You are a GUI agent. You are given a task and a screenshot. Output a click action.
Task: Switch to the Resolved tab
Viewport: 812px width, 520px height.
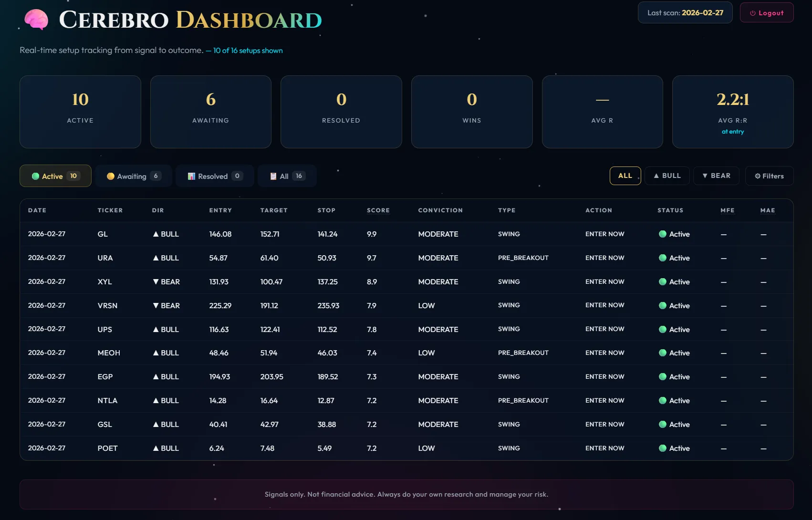(x=215, y=176)
